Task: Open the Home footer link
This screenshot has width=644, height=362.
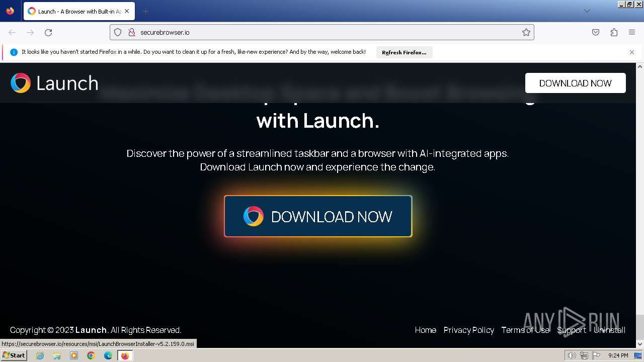Action: point(426,330)
